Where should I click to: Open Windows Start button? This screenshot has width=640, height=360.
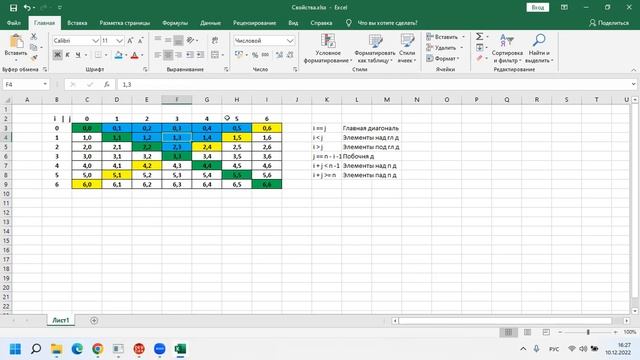point(15,349)
